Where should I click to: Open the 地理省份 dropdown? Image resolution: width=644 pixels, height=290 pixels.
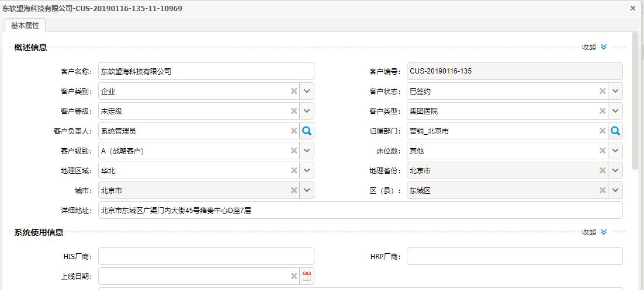pos(615,170)
